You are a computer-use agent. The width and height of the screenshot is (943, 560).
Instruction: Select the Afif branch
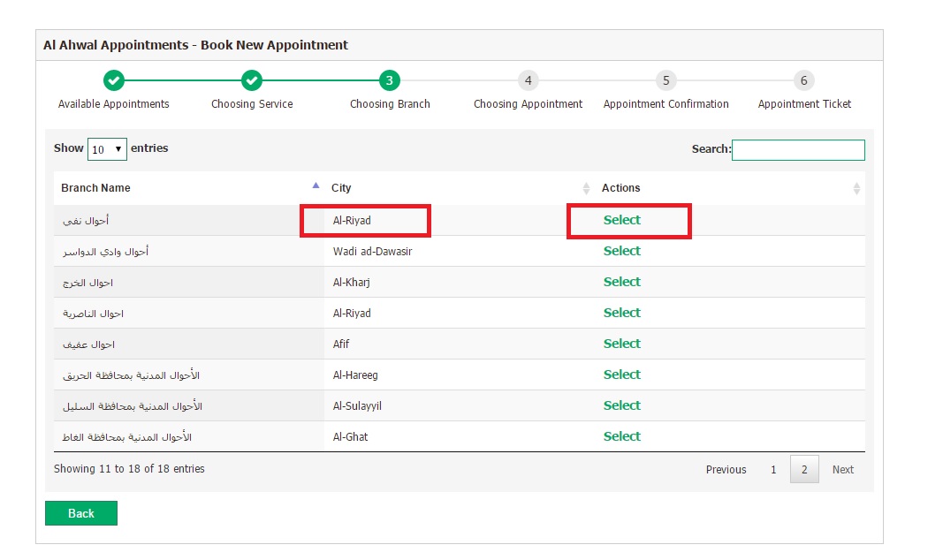pos(621,344)
